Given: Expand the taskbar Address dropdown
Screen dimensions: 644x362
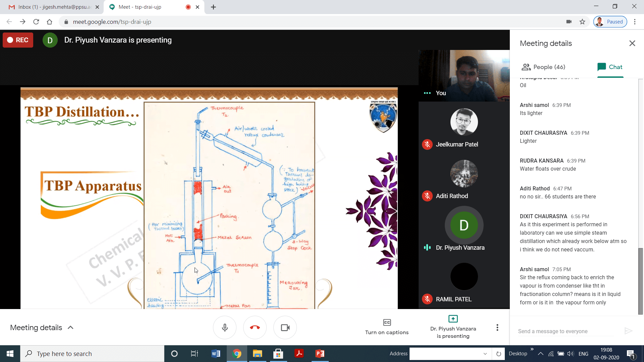Looking at the screenshot, I should [x=485, y=354].
